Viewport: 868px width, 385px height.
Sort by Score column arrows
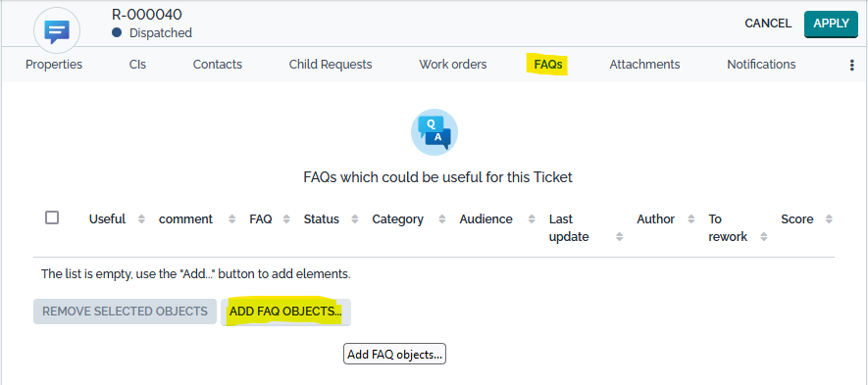829,219
